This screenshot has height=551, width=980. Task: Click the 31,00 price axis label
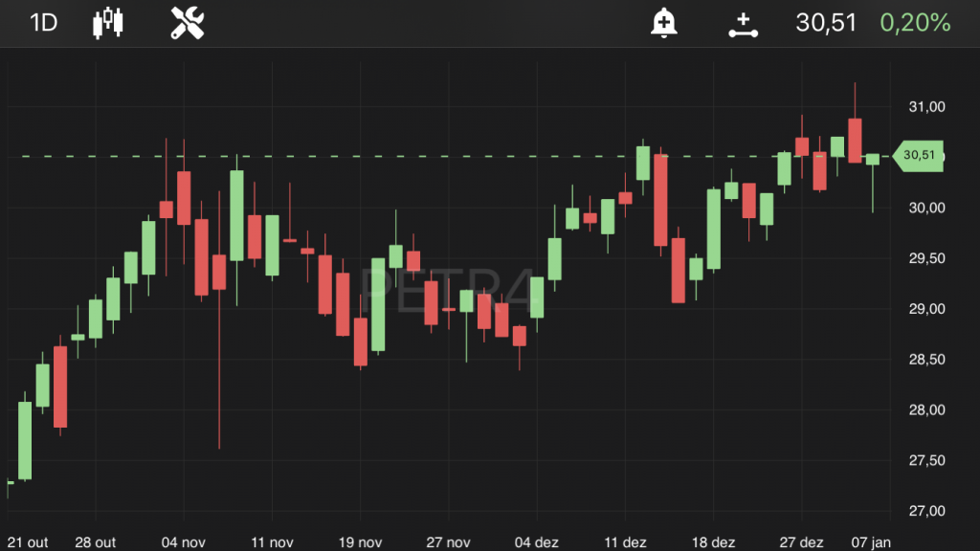click(926, 107)
